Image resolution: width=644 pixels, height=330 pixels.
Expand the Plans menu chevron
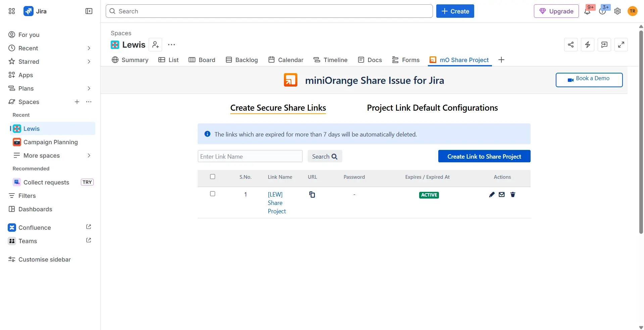[x=89, y=88]
